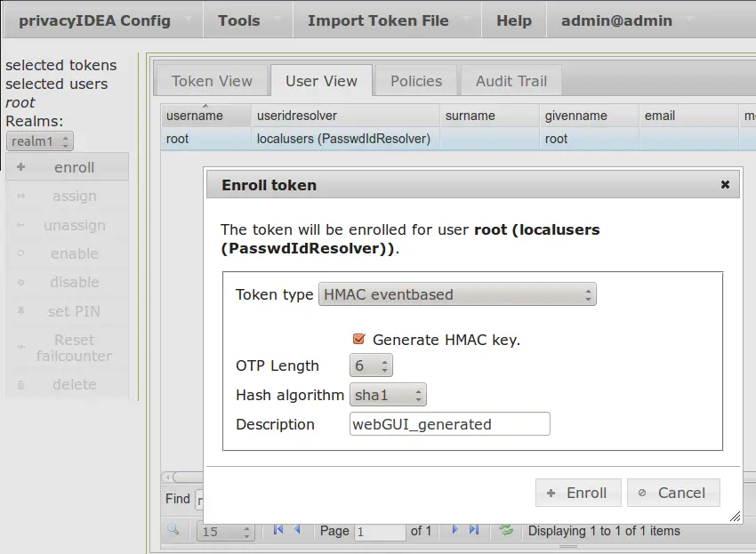Open the Token type dropdown

[457, 294]
